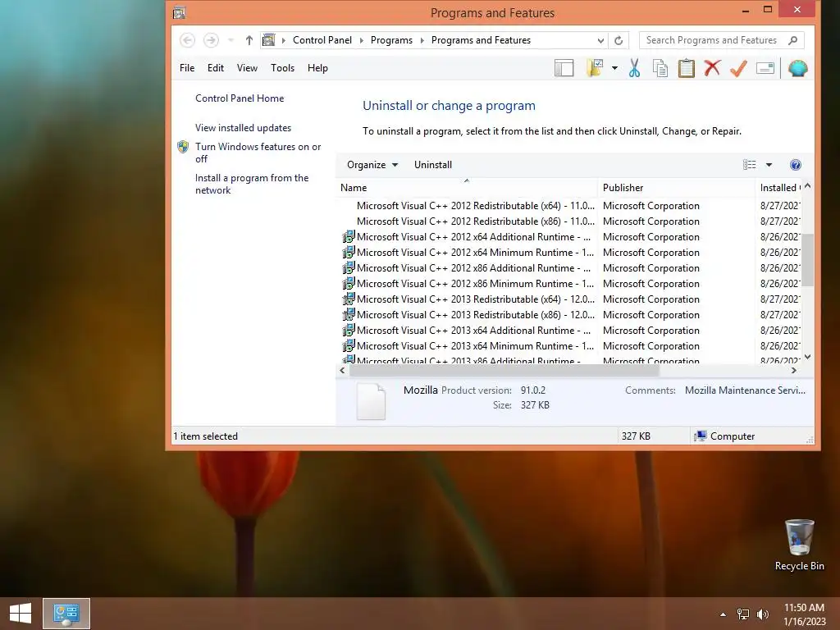This screenshot has width=840, height=630.
Task: Click the volume speaker tray icon
Action: tap(762, 614)
